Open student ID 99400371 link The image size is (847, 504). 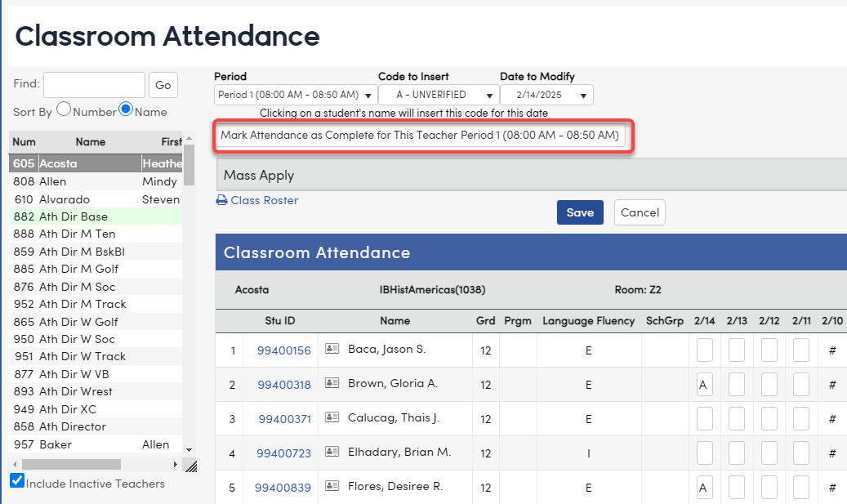(x=285, y=419)
